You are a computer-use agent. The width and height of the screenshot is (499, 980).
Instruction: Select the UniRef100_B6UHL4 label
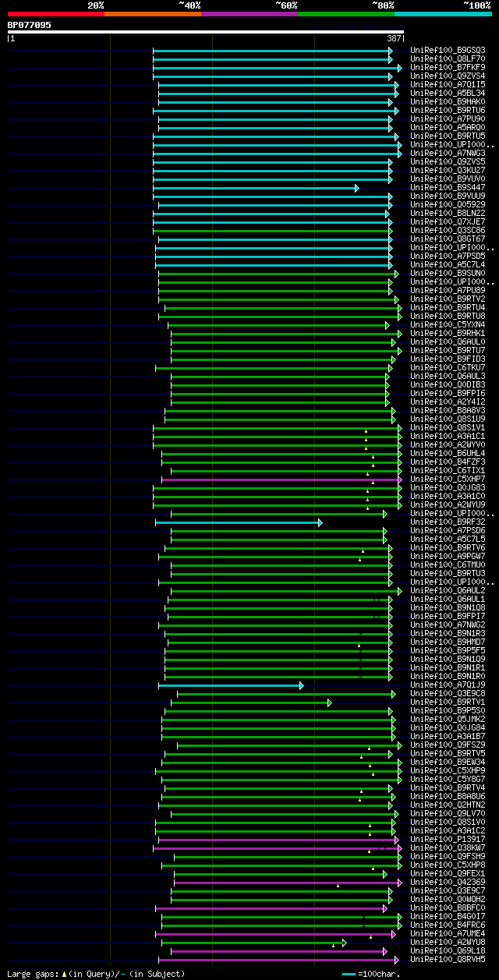coord(448,453)
